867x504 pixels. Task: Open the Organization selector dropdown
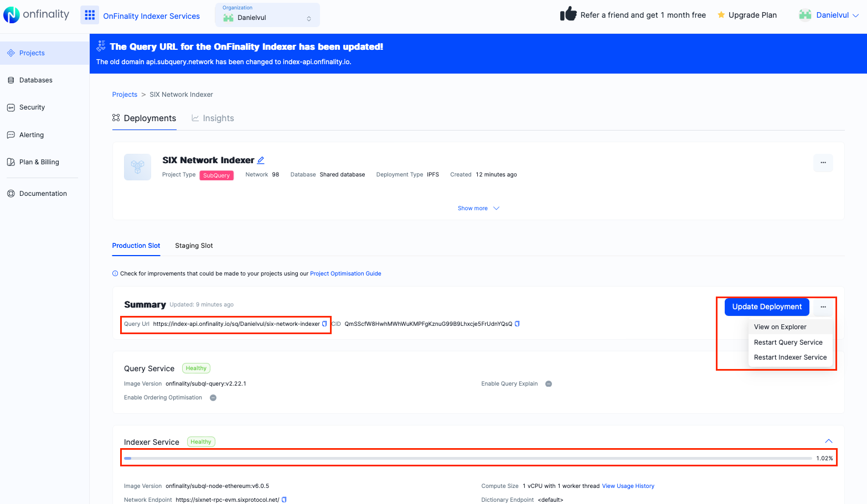tap(267, 15)
